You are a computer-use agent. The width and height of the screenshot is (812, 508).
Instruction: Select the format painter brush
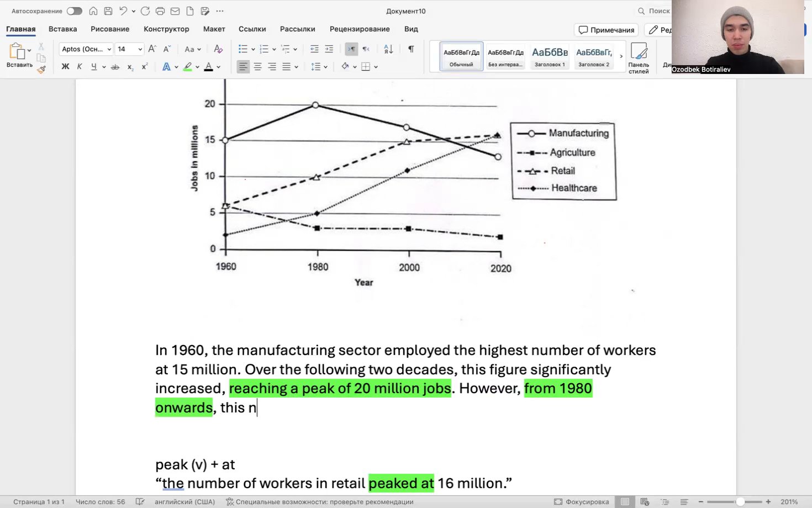(x=42, y=69)
